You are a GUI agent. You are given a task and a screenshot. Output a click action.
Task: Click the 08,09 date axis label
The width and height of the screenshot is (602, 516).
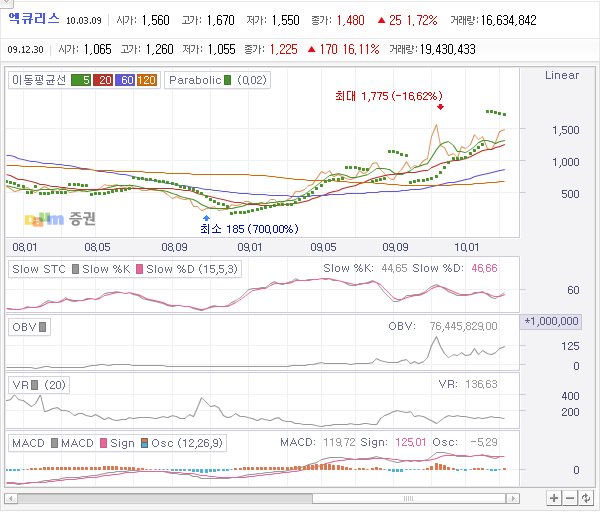point(174,247)
